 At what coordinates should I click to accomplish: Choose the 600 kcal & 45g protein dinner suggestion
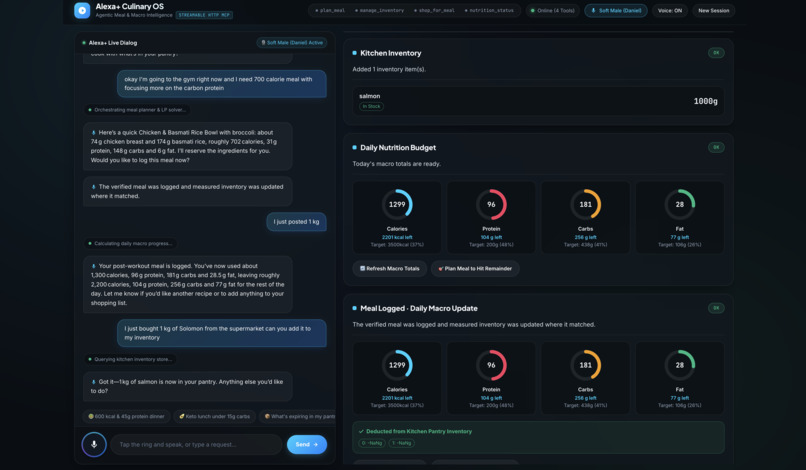[x=126, y=417]
